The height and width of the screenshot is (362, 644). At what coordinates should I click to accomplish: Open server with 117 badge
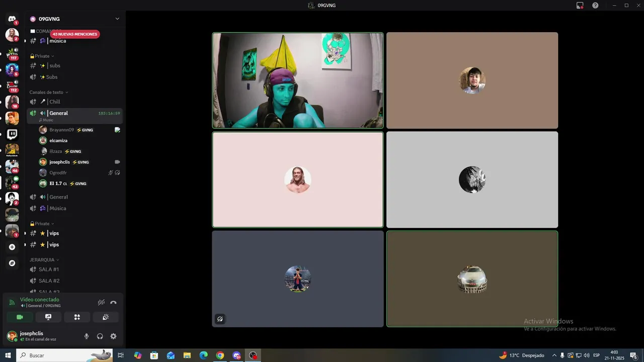[x=12, y=52]
